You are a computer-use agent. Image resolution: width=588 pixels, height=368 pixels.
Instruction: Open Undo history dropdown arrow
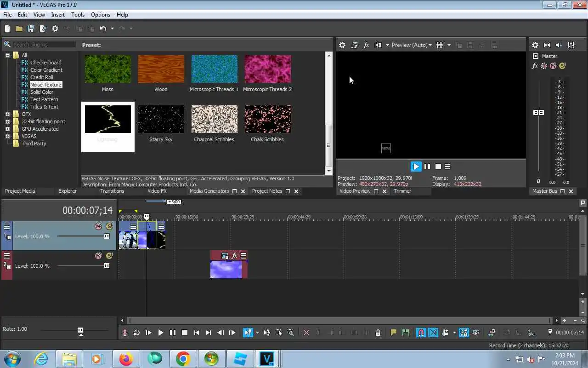pyautogui.click(x=112, y=29)
